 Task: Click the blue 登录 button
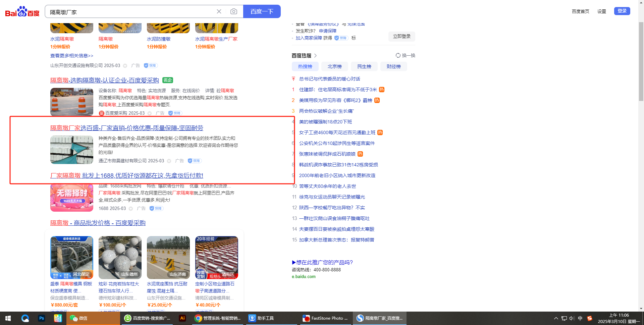[x=622, y=11]
